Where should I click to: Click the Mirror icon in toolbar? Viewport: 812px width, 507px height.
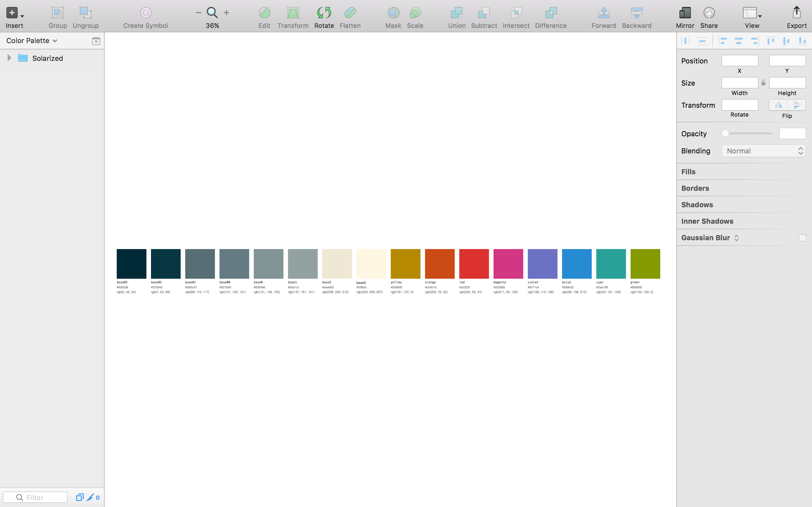(684, 13)
